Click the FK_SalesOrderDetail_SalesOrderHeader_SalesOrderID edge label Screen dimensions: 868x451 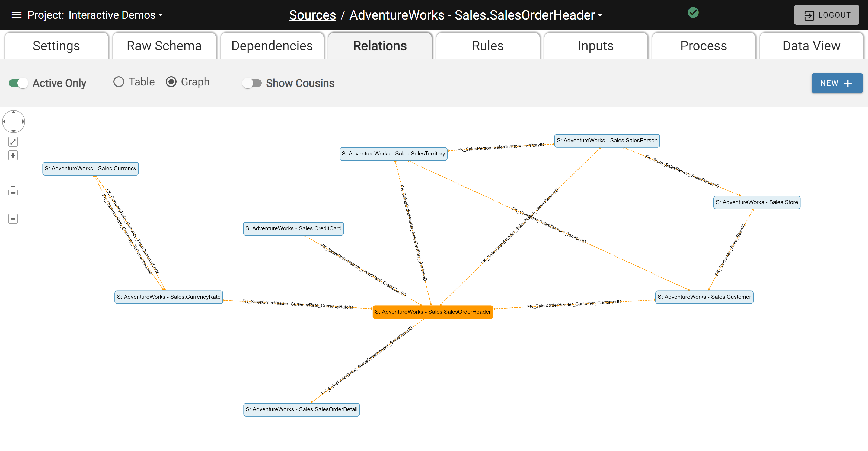click(x=367, y=361)
